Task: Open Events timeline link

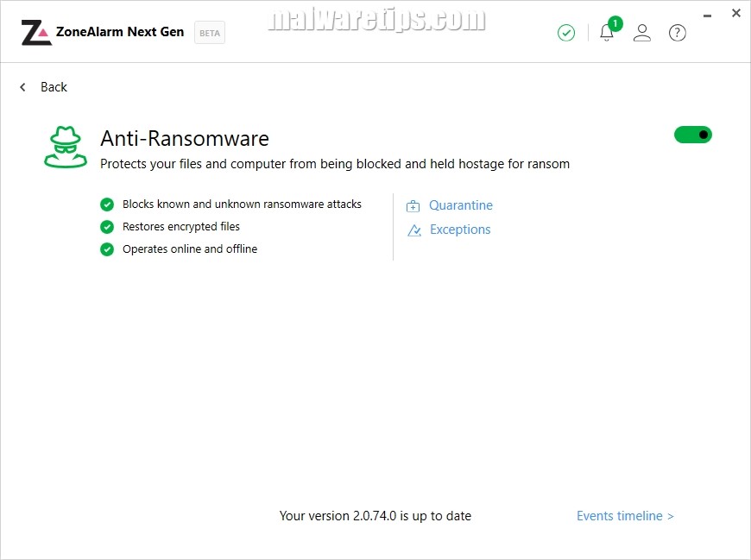Action: [x=625, y=516]
